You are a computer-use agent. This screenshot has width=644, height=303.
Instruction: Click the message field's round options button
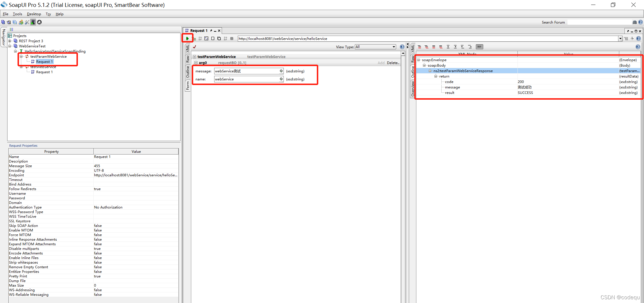281,71
